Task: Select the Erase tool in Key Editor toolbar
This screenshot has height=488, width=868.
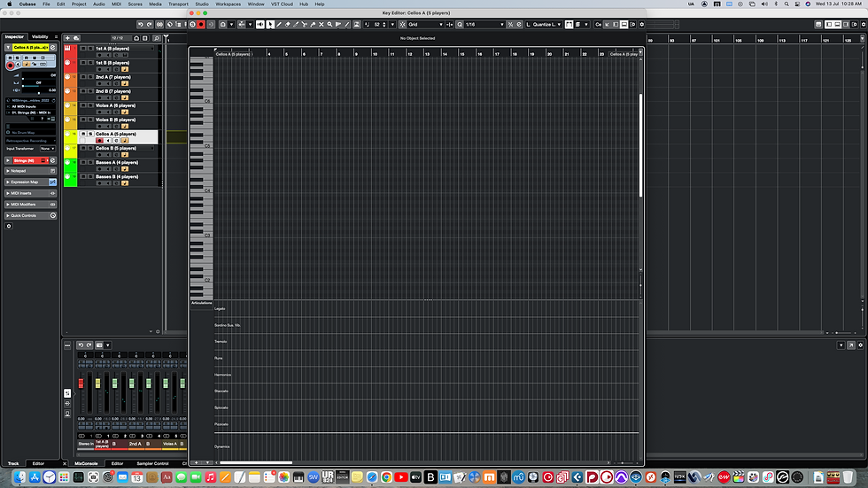Action: (x=287, y=24)
